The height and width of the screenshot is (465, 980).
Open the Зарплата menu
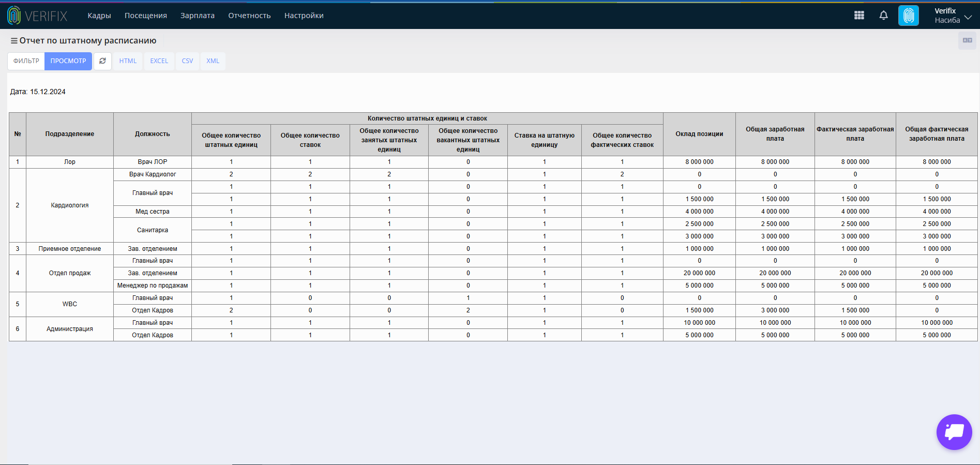point(198,16)
